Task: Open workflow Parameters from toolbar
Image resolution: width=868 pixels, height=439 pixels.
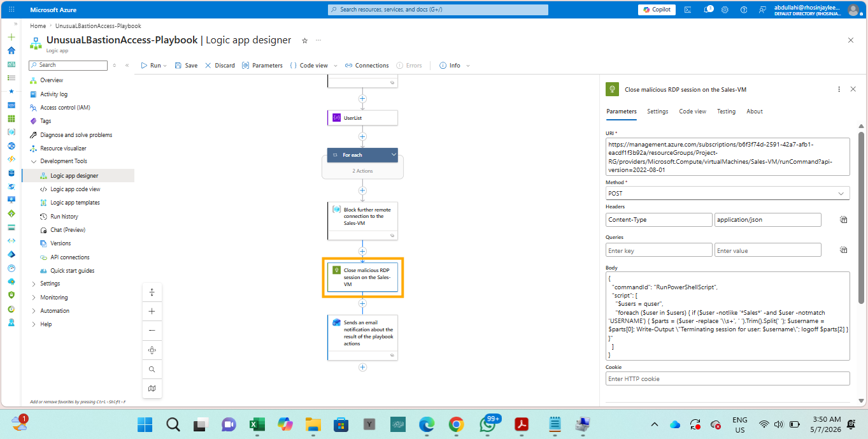Action: point(262,66)
